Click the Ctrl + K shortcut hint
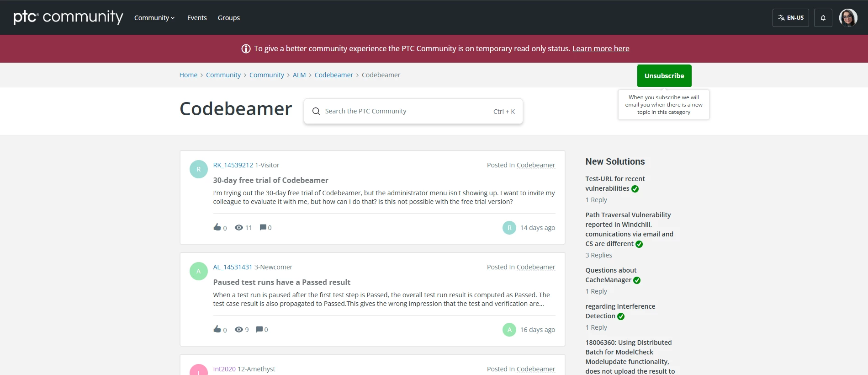The height and width of the screenshot is (375, 868). [504, 112]
